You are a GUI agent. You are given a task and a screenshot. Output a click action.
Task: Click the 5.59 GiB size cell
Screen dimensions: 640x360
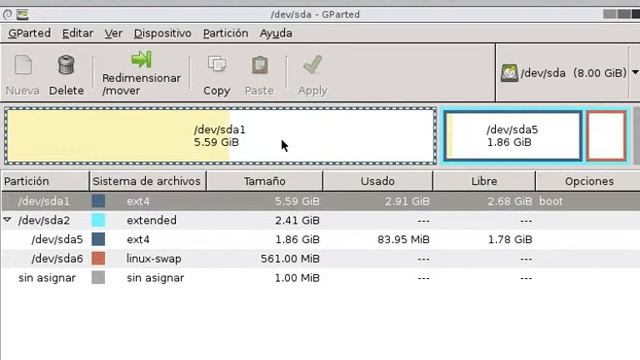pos(297,201)
